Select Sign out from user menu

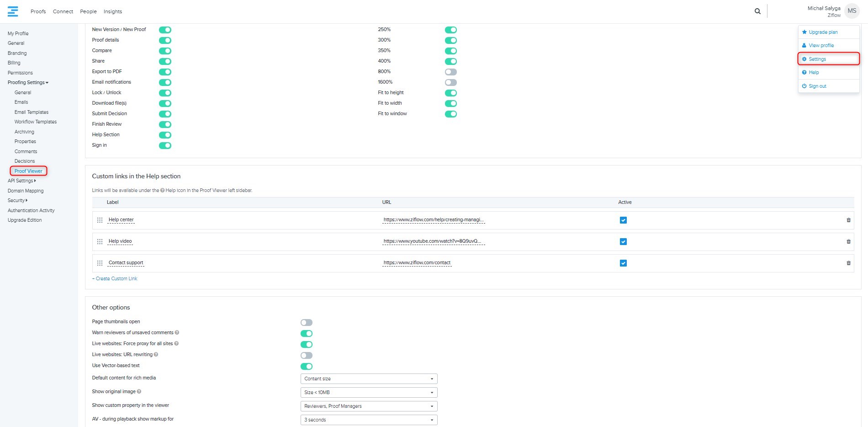click(817, 86)
